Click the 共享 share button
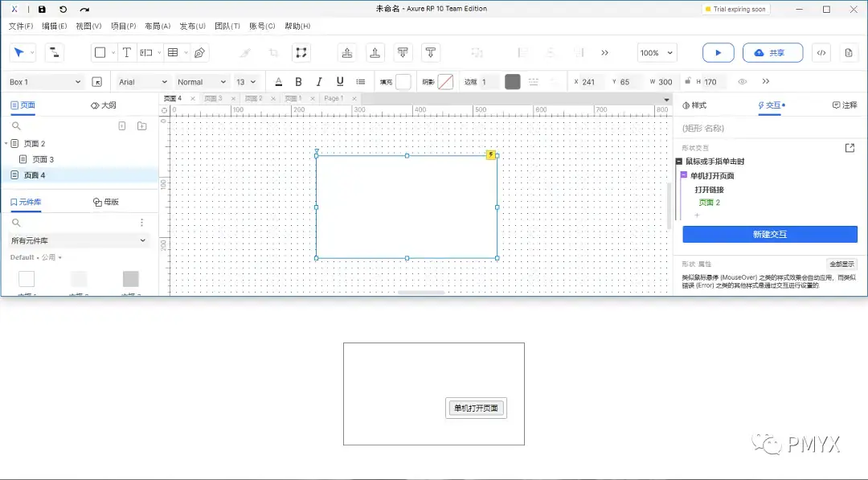868x480 pixels. (x=772, y=53)
